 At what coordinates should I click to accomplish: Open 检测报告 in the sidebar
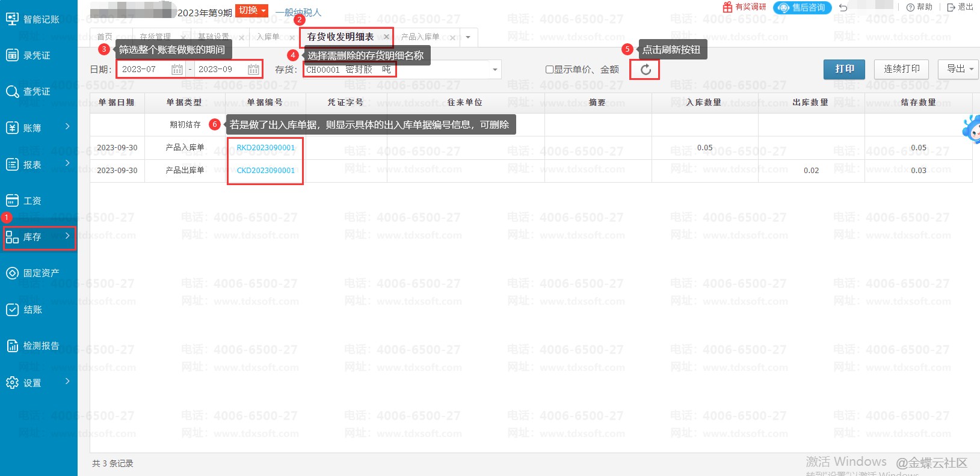click(x=33, y=346)
